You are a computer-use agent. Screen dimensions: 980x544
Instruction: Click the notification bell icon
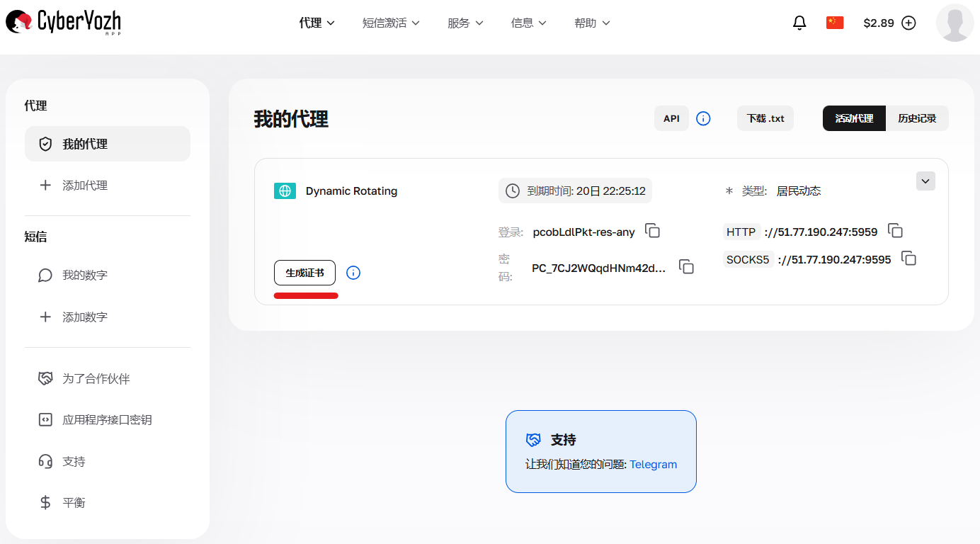[799, 22]
